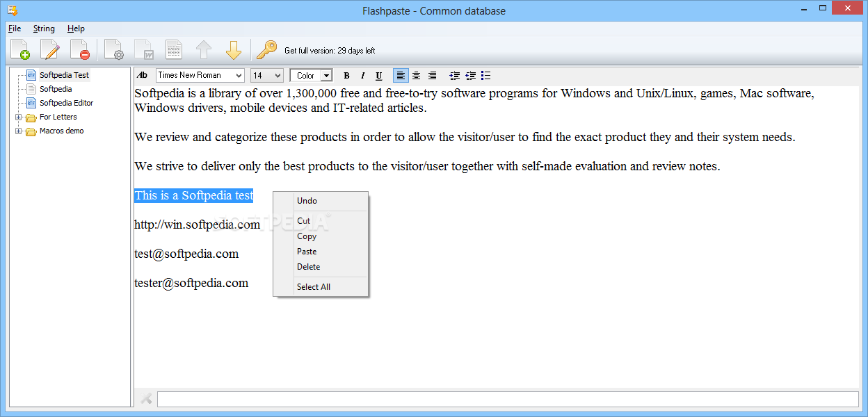Select the For Letters folder

pos(58,117)
